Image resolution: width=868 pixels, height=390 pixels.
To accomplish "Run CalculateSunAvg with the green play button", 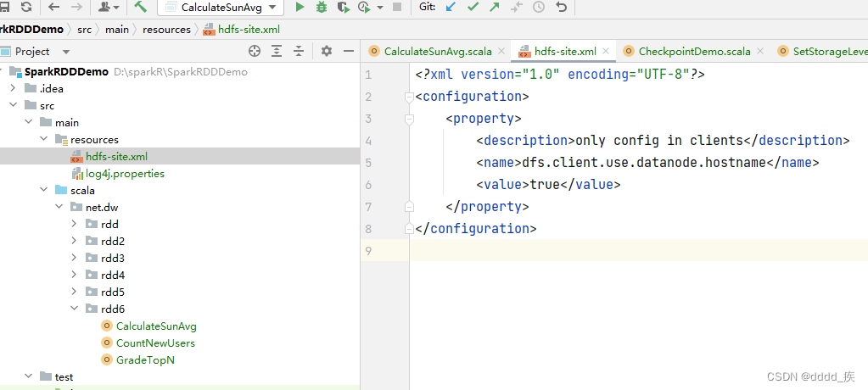I will [300, 7].
